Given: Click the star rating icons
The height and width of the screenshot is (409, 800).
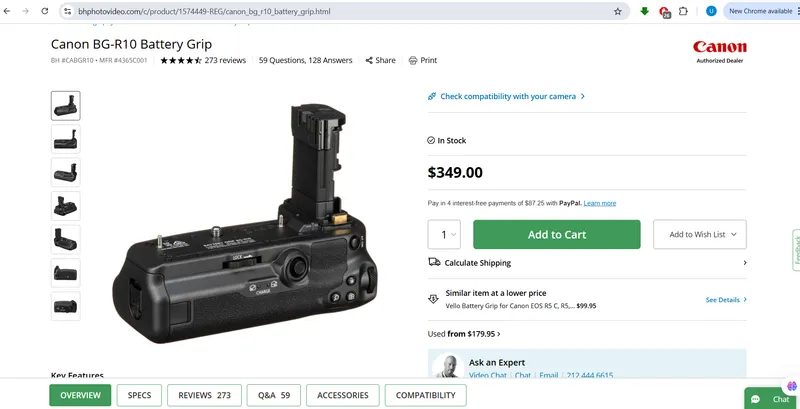Looking at the screenshot, I should pyautogui.click(x=181, y=60).
